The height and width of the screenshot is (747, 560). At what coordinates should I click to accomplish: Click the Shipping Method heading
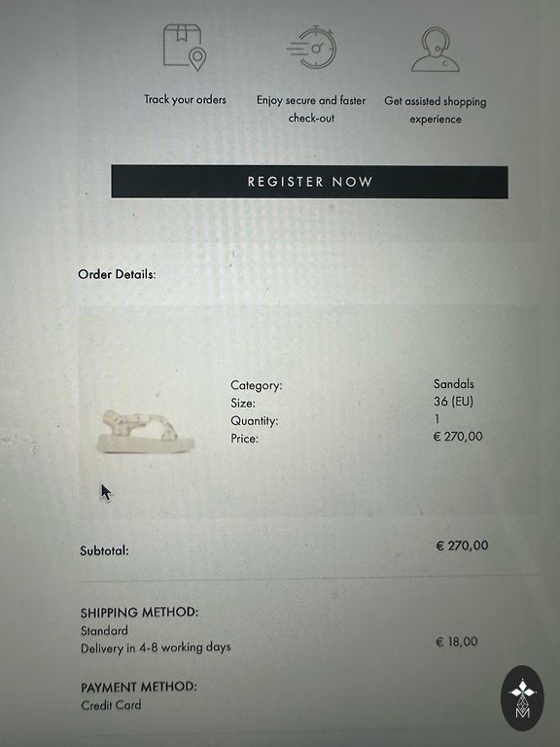click(139, 612)
